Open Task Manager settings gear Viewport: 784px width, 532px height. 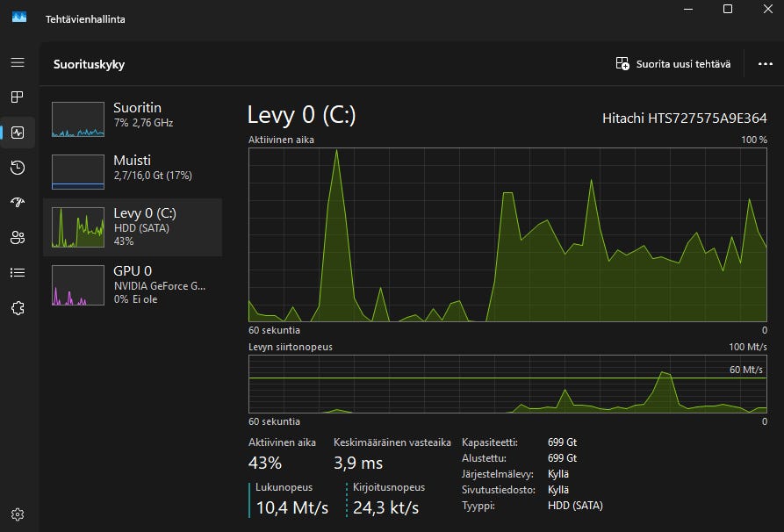point(18,514)
